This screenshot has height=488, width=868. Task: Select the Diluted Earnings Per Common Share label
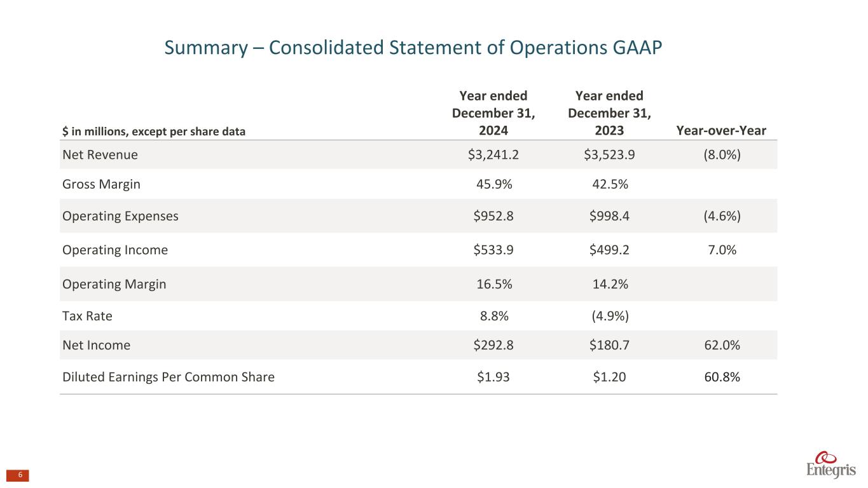(169, 377)
